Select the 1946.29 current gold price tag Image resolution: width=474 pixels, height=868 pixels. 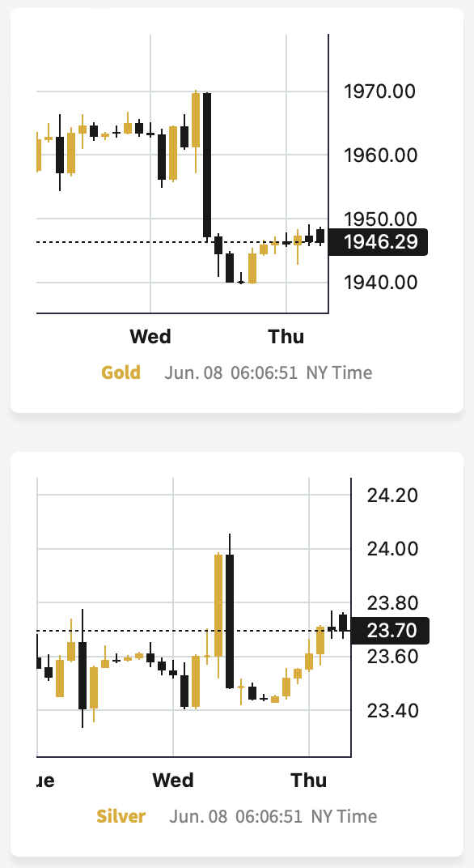click(x=379, y=242)
